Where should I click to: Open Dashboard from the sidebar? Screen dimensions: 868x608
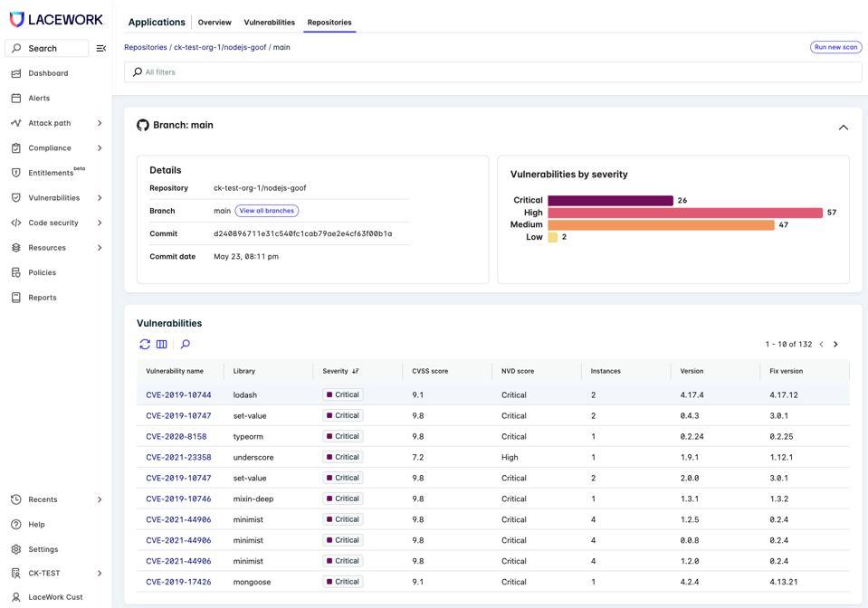48,73
